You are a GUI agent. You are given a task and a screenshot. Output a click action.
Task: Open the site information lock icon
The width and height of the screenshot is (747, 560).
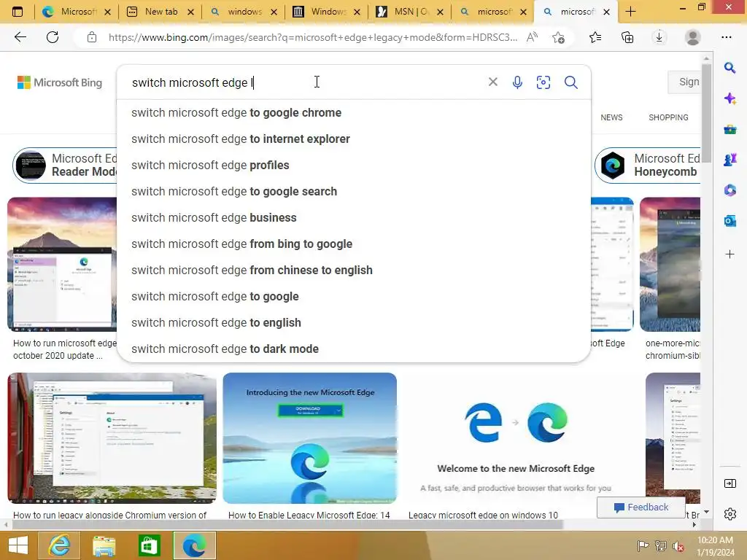click(x=92, y=37)
